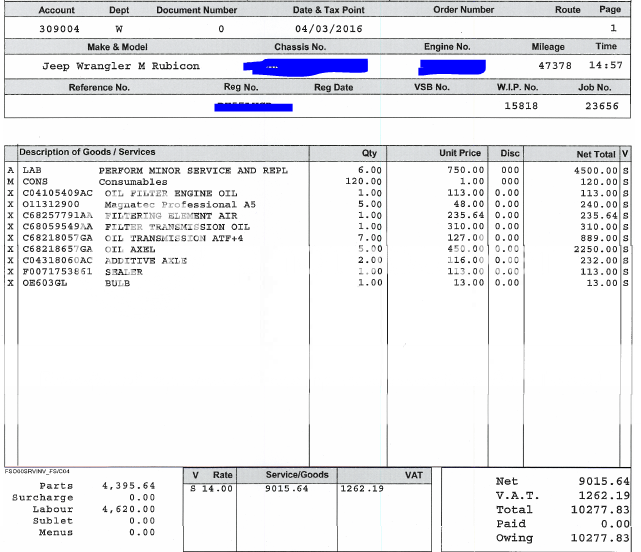The image size is (641, 552).
Task: Click the SEALER description
Action: click(124, 272)
